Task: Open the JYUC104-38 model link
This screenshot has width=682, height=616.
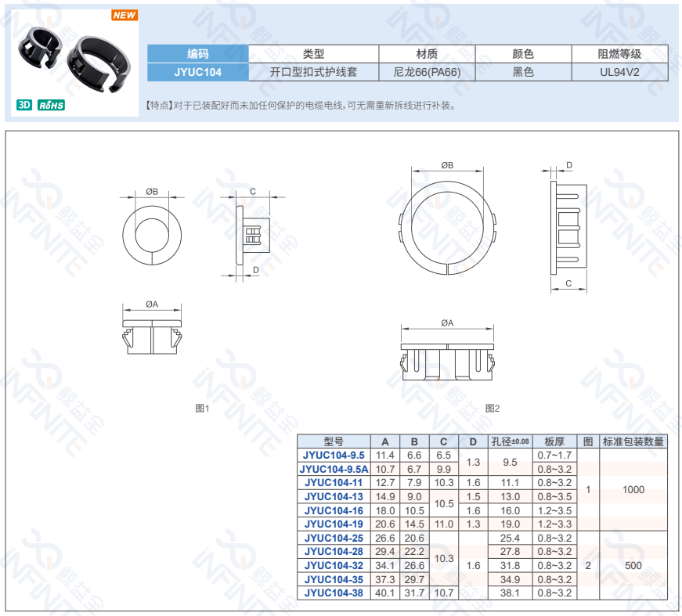Action: (x=334, y=593)
